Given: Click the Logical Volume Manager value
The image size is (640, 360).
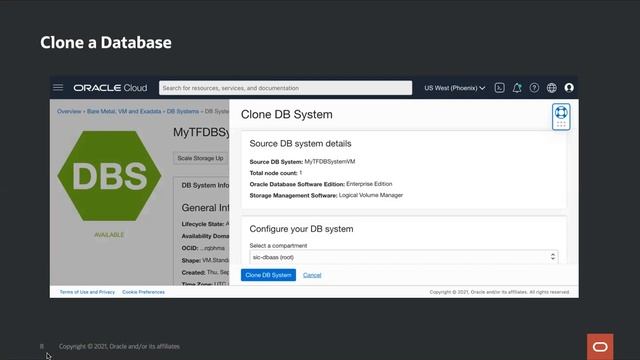Looking at the screenshot, I should tap(371, 195).
